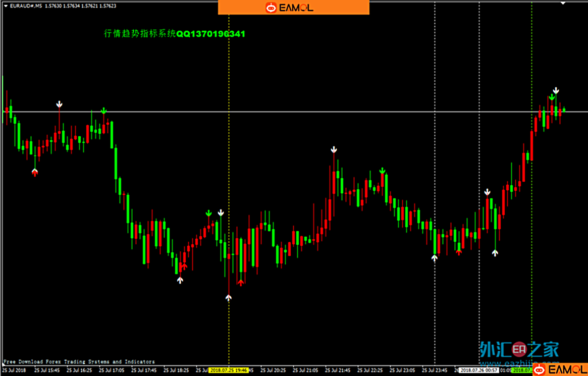
Task: Click the orange EAMOL banner at top
Action: [293, 7]
